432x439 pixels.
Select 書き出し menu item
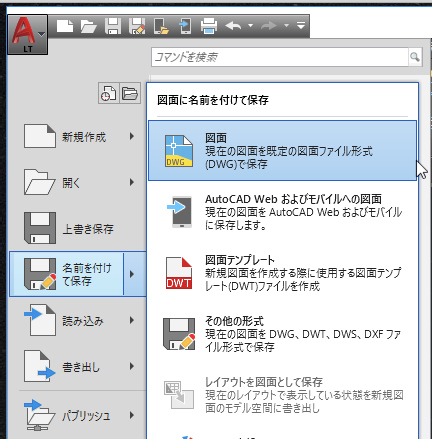pyautogui.click(x=78, y=367)
